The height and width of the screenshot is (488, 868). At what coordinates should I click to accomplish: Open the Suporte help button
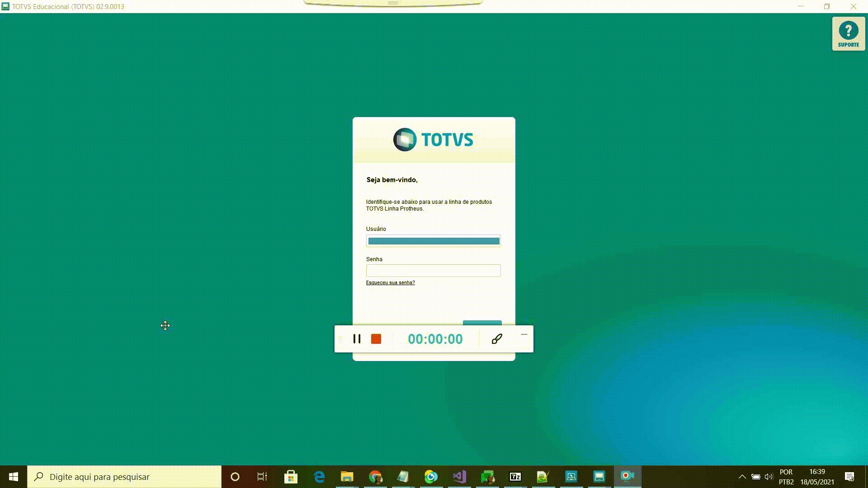pos(849,34)
